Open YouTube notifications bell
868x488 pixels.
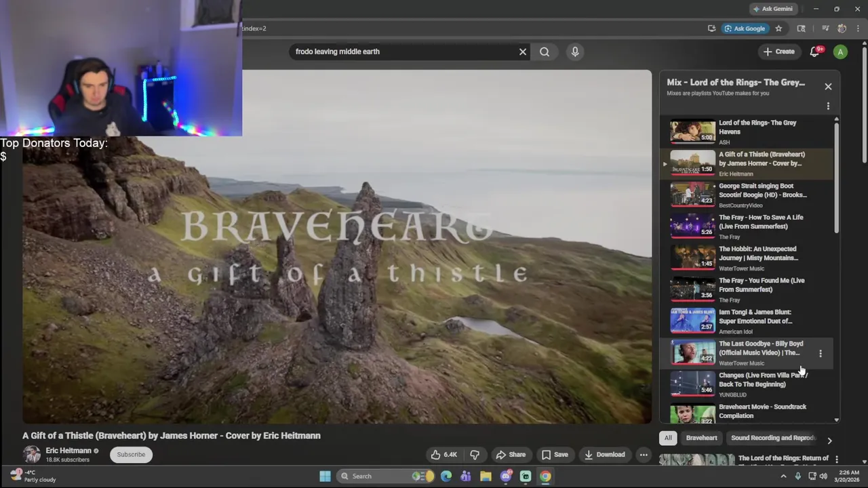[x=815, y=52]
